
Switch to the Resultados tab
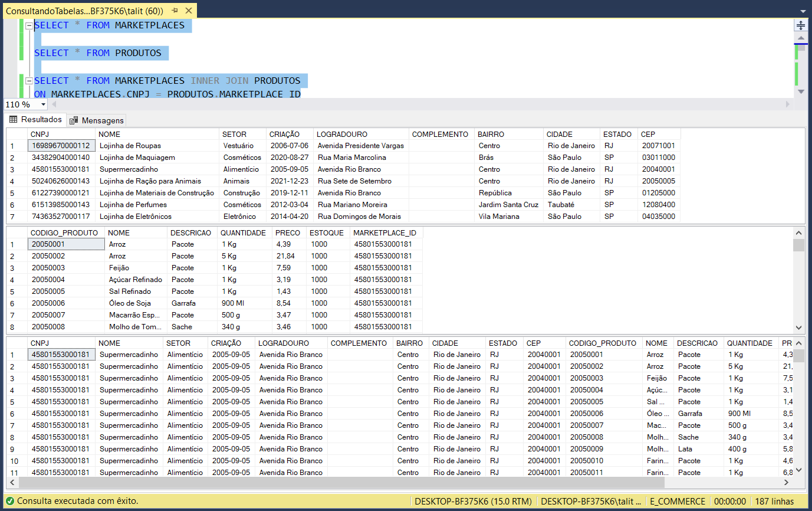coord(35,120)
